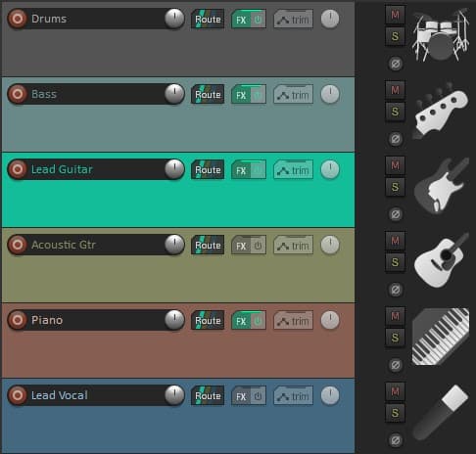Viewport: 476px width, 454px height.
Task: Click the pan knob on Bass track
Action: click(330, 94)
